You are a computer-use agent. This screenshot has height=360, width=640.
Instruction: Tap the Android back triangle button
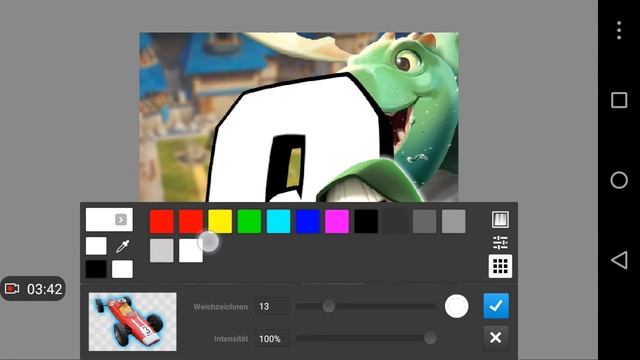(619, 260)
